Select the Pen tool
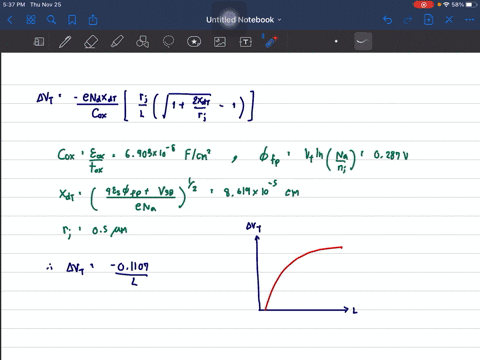 [65, 42]
